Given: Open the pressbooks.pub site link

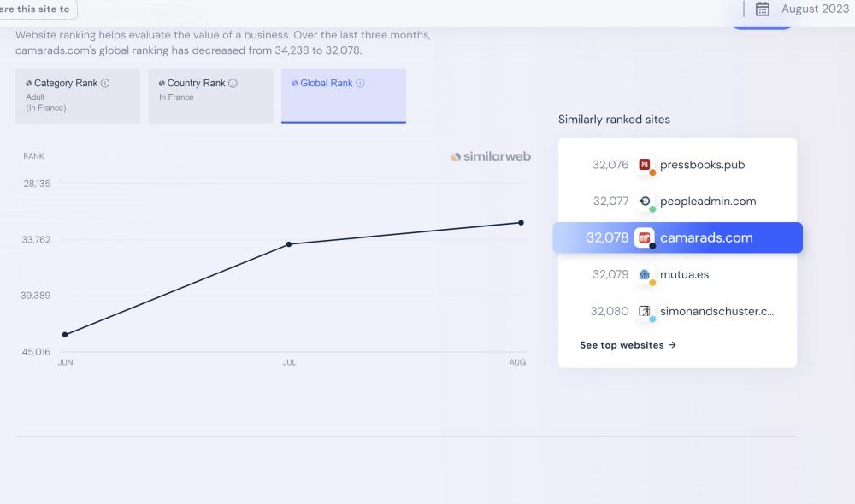Looking at the screenshot, I should click(702, 165).
